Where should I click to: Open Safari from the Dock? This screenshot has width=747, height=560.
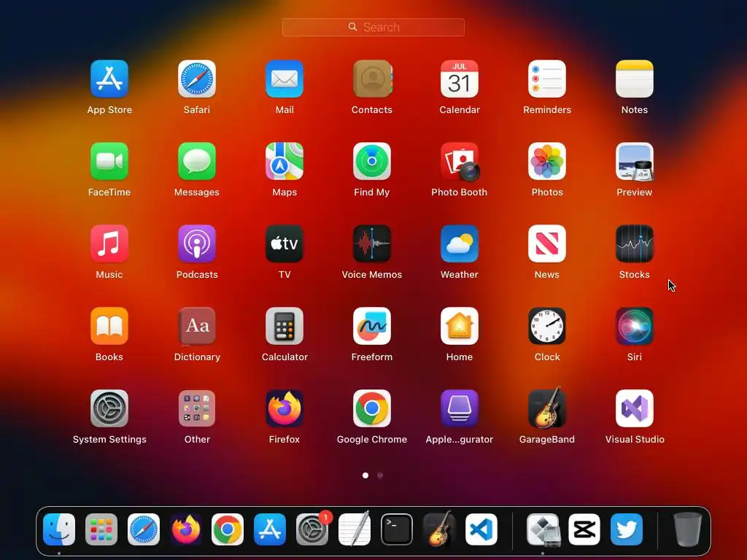144,529
